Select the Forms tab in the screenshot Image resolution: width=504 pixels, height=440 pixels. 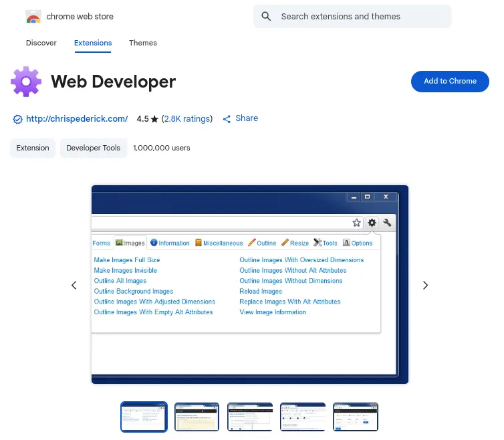[101, 243]
